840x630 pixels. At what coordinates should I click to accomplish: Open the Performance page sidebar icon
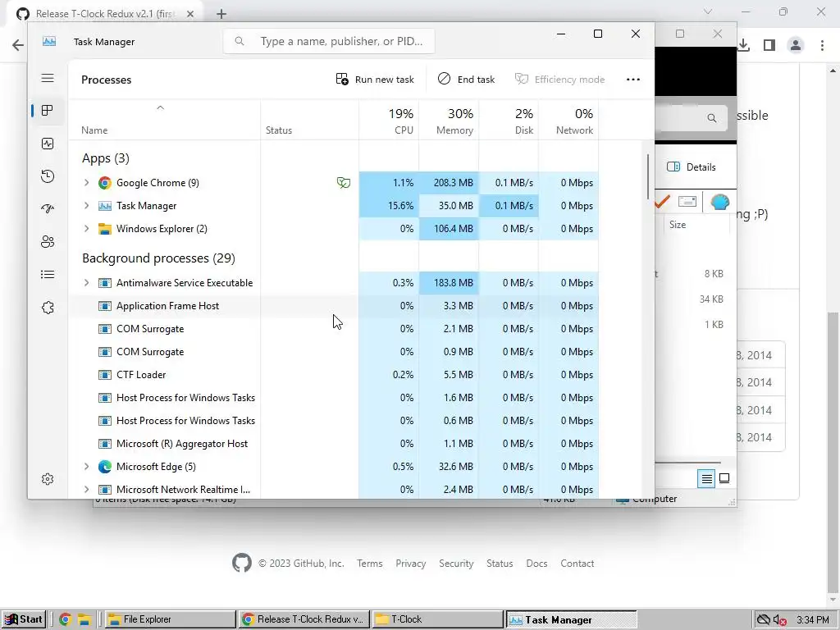click(x=48, y=144)
